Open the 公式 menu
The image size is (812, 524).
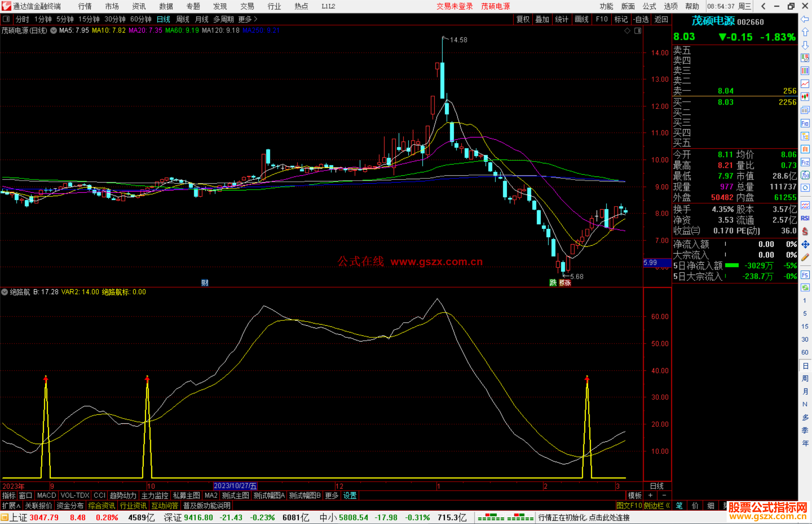pos(649,6)
